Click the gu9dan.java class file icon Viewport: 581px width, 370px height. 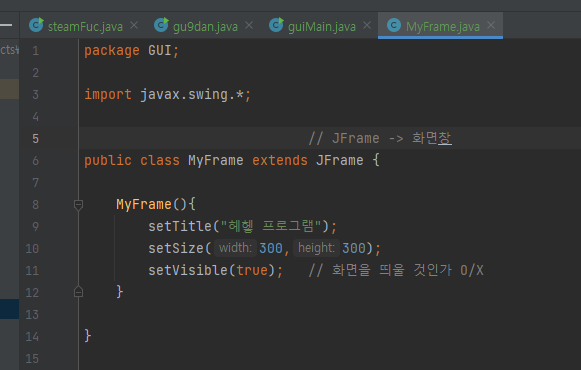tap(161, 25)
